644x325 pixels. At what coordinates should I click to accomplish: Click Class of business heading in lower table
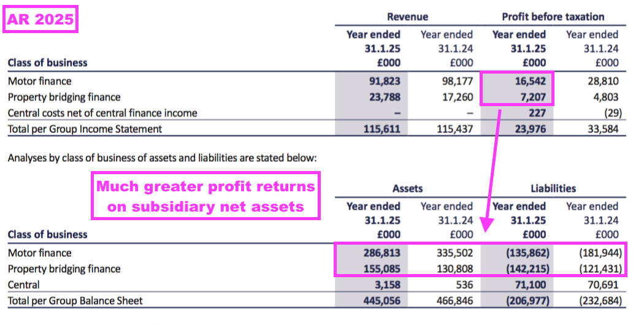tap(48, 235)
